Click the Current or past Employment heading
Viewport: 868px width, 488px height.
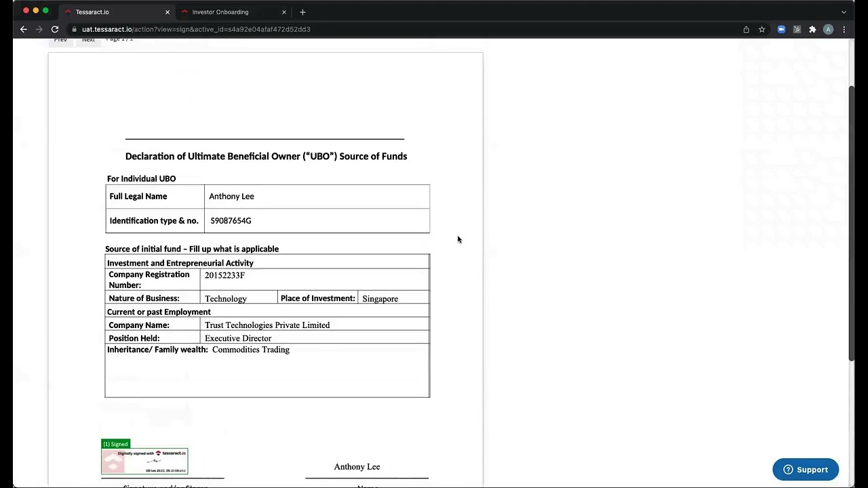[x=159, y=312]
